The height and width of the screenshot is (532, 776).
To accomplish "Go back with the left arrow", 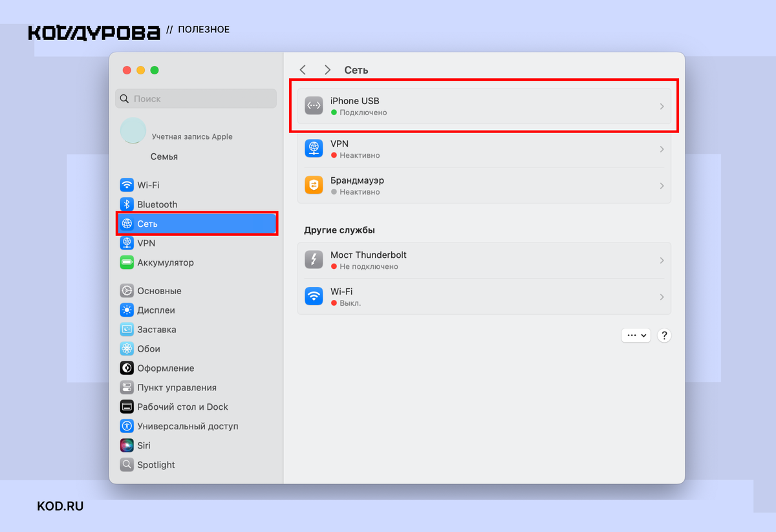I will (303, 70).
